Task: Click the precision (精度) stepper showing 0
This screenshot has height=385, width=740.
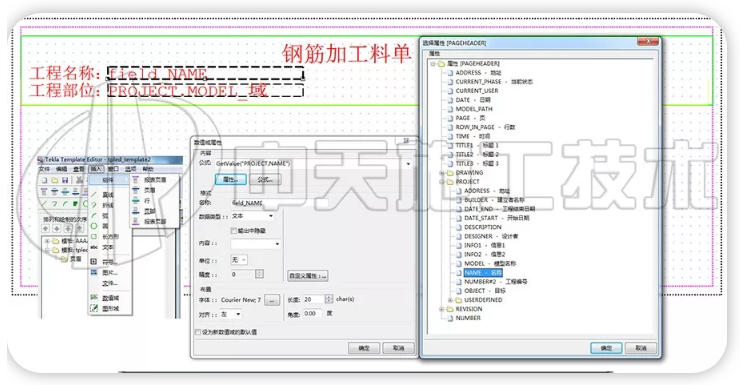Action: tap(259, 274)
